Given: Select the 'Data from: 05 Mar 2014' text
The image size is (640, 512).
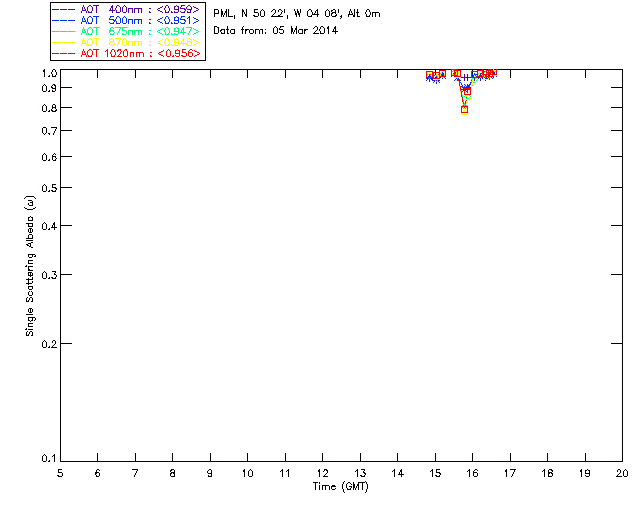Looking at the screenshot, I should tap(276, 31).
